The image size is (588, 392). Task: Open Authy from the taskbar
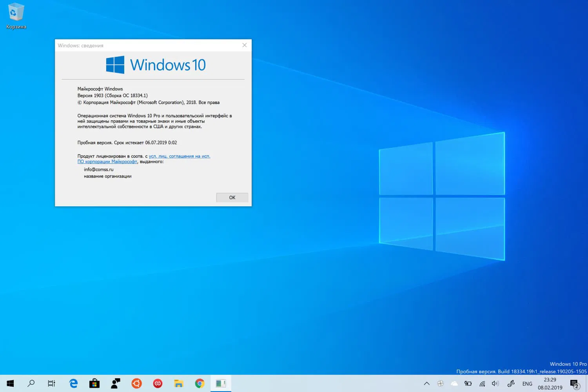pos(157,383)
